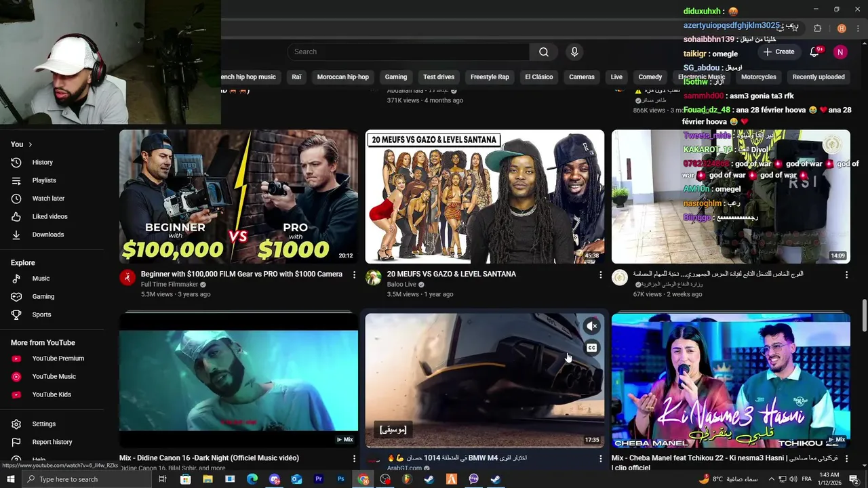Open Downloads in sidebar
Screen dimensions: 868x488
pos(47,235)
